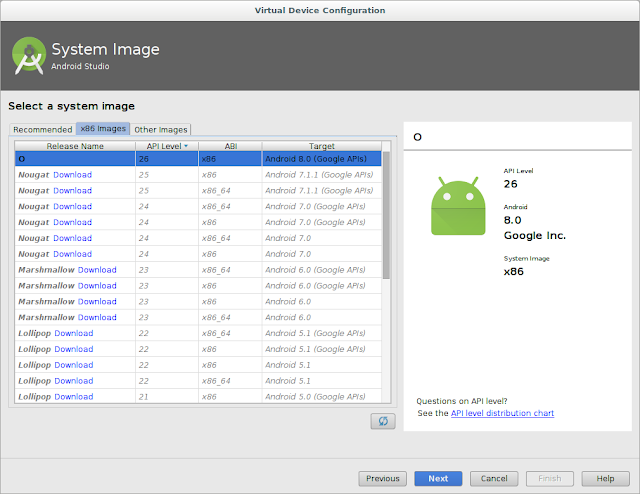Click the 26 API level cell in table
Image resolution: width=640 pixels, height=494 pixels.
click(167, 159)
